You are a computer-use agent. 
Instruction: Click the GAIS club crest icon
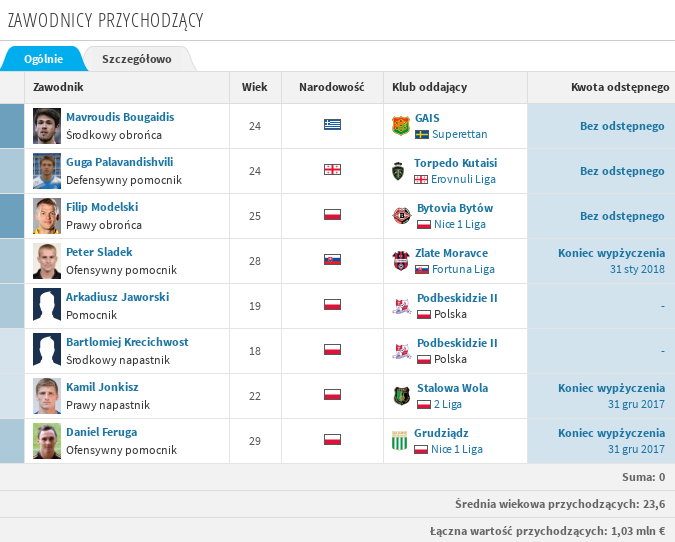(x=401, y=126)
